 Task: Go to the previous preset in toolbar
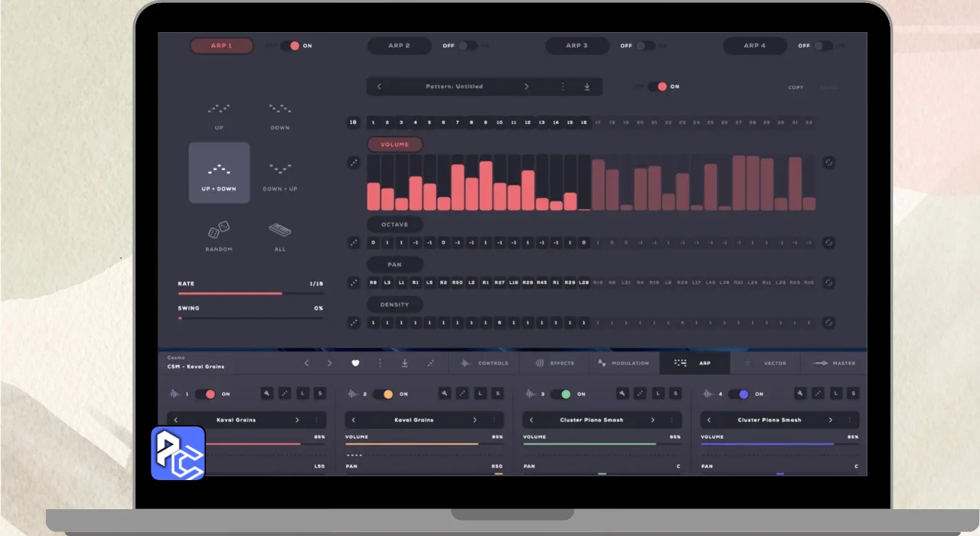click(306, 363)
